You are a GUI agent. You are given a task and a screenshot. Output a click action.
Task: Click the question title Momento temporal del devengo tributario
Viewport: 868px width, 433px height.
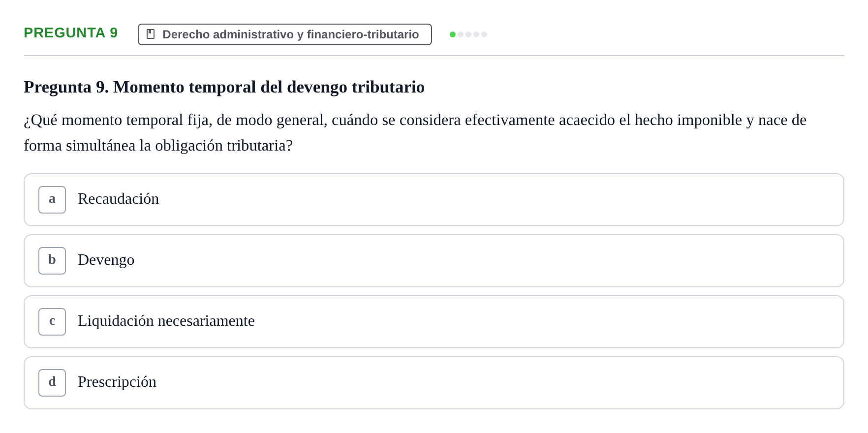point(224,87)
